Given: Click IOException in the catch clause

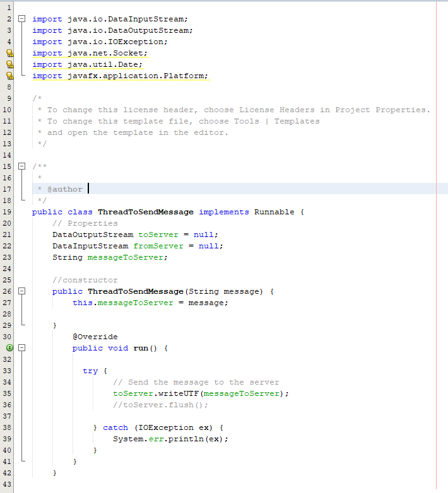Looking at the screenshot, I should 166,427.
